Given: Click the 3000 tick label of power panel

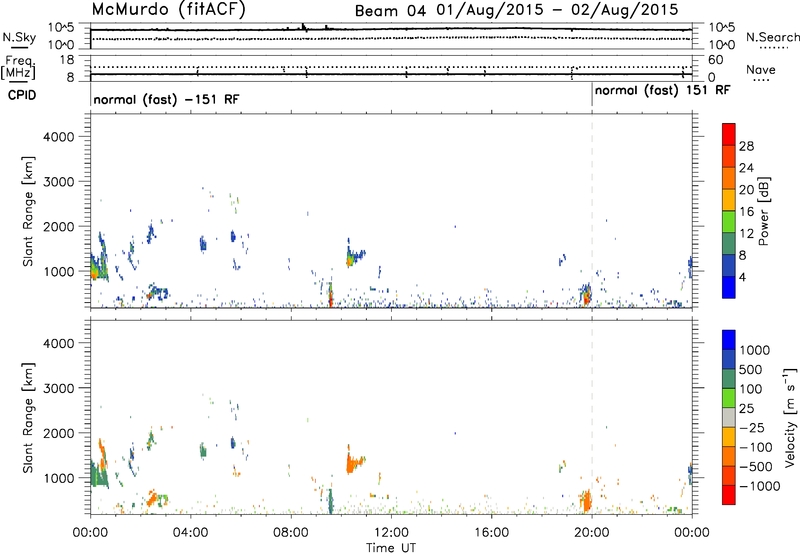Looking at the screenshot, I should pyautogui.click(x=58, y=182).
